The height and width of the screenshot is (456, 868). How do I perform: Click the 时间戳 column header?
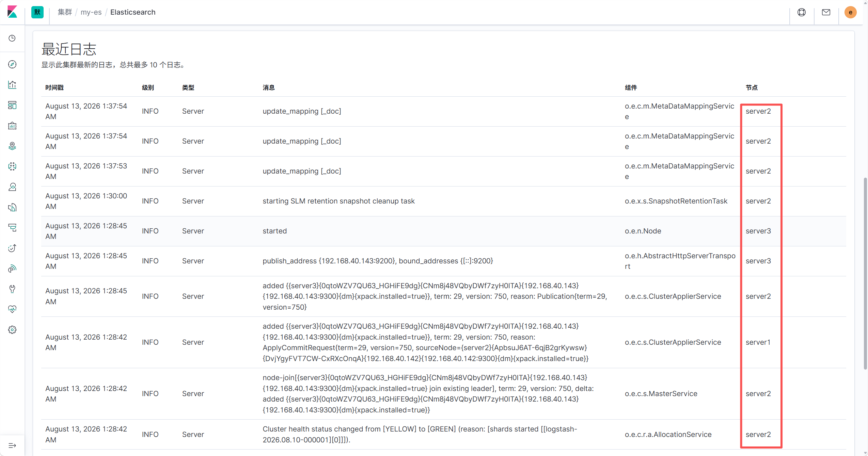point(54,87)
